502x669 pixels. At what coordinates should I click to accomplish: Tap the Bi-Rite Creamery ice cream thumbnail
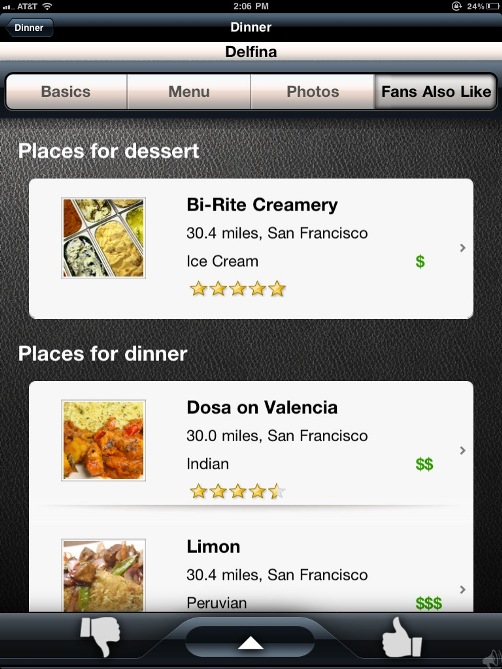point(103,238)
